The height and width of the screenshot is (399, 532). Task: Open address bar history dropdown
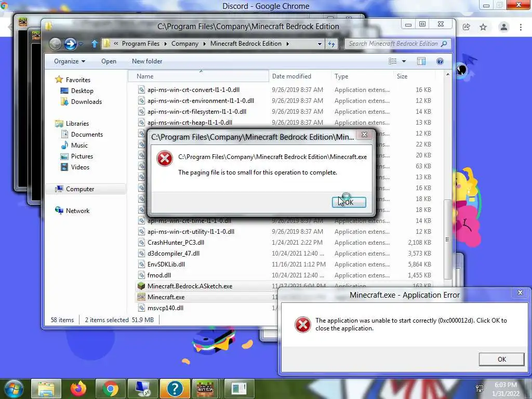pyautogui.click(x=320, y=44)
